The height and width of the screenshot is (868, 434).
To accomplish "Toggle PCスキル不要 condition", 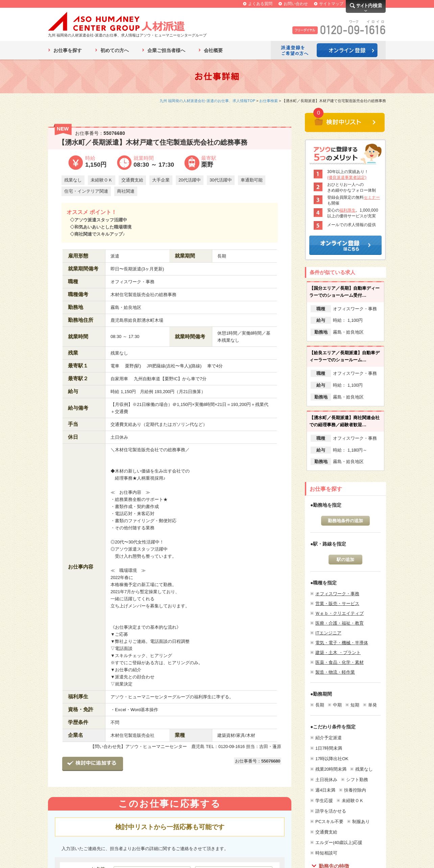I will 327,822.
